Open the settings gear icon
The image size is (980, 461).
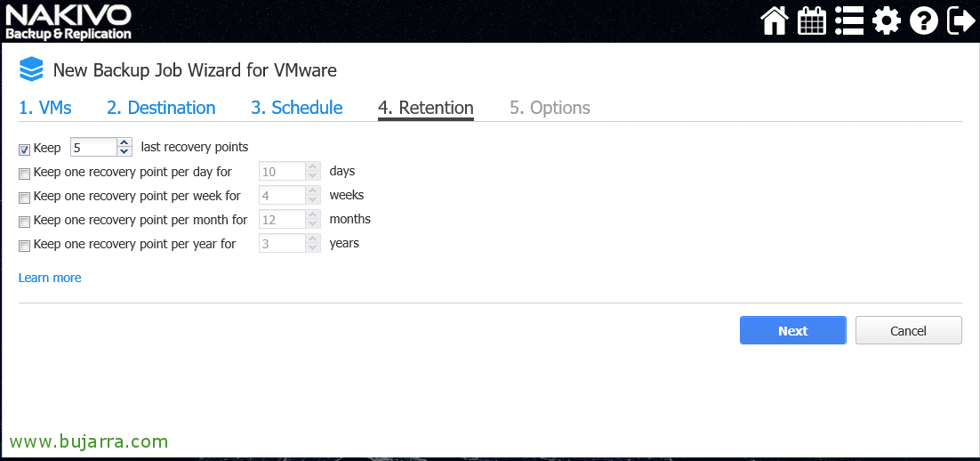pyautogui.click(x=887, y=21)
